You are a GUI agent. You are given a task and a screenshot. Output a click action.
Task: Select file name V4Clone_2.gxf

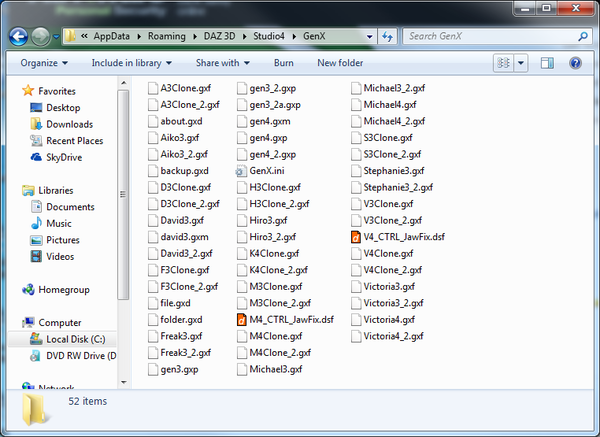pyautogui.click(x=393, y=270)
